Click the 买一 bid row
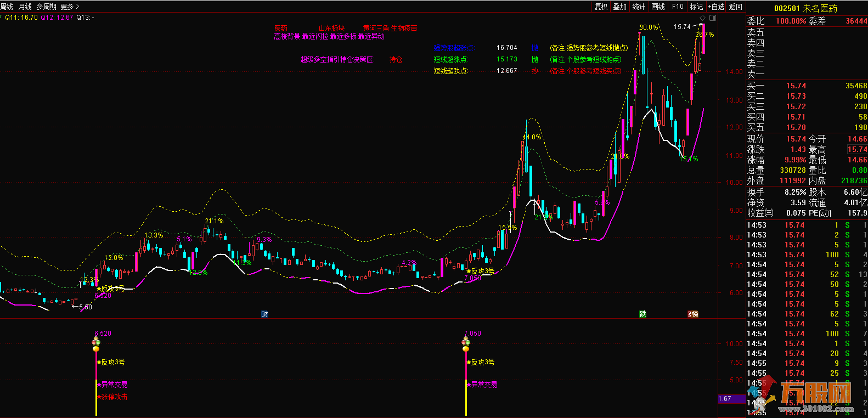 tap(807, 86)
